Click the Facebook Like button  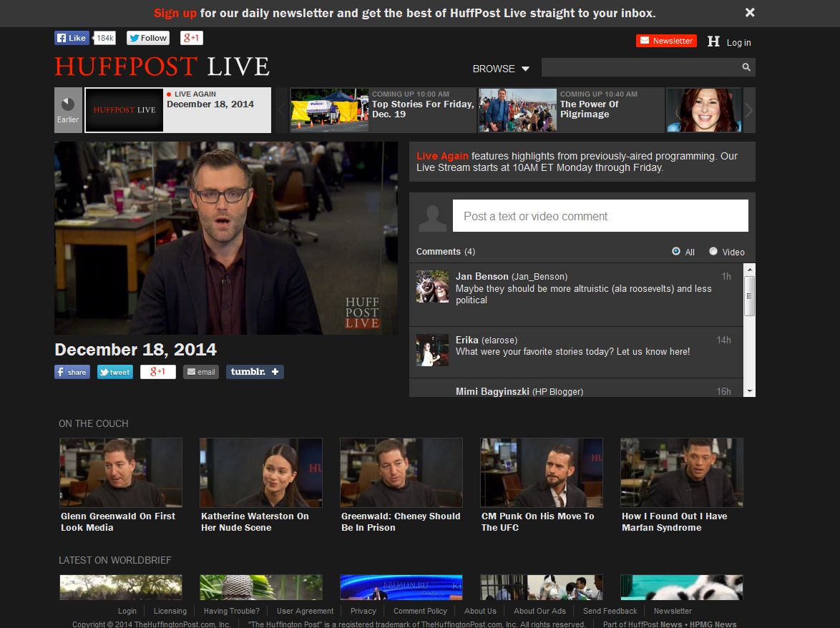click(72, 38)
